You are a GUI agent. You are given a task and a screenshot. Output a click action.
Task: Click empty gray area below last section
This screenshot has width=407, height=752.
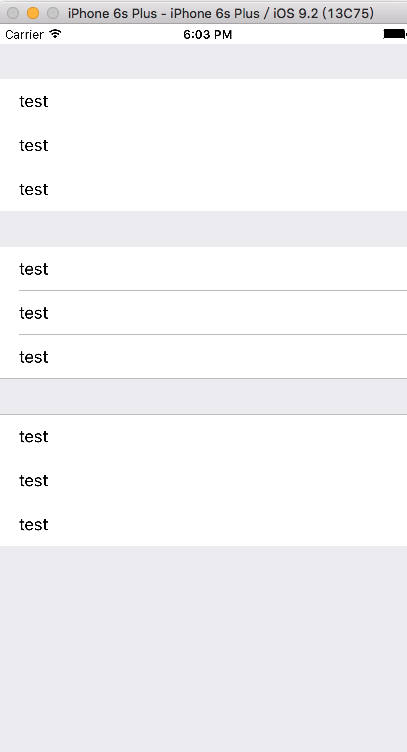(x=203, y=649)
